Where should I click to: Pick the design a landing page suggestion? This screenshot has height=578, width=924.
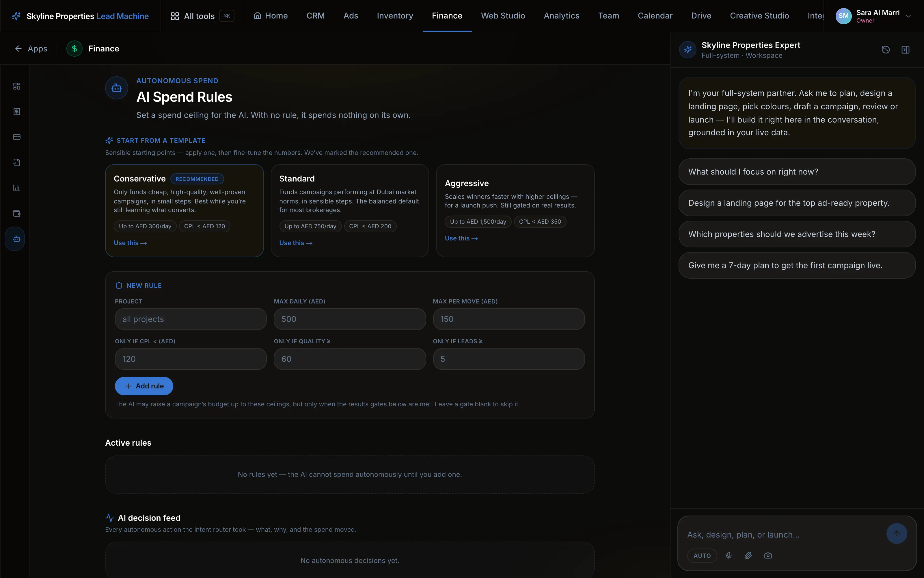pyautogui.click(x=797, y=203)
